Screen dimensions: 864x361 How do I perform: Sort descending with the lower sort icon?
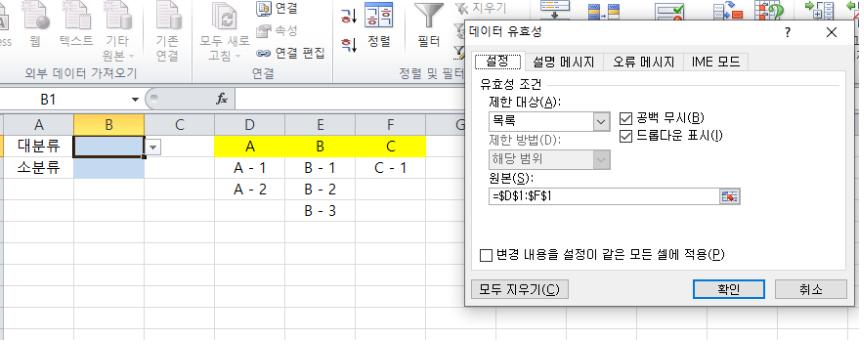349,44
